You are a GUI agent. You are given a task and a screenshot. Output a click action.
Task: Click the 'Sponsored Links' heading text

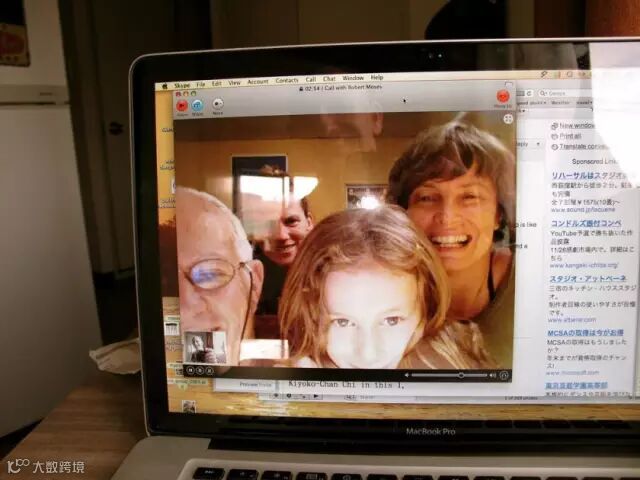(x=594, y=161)
